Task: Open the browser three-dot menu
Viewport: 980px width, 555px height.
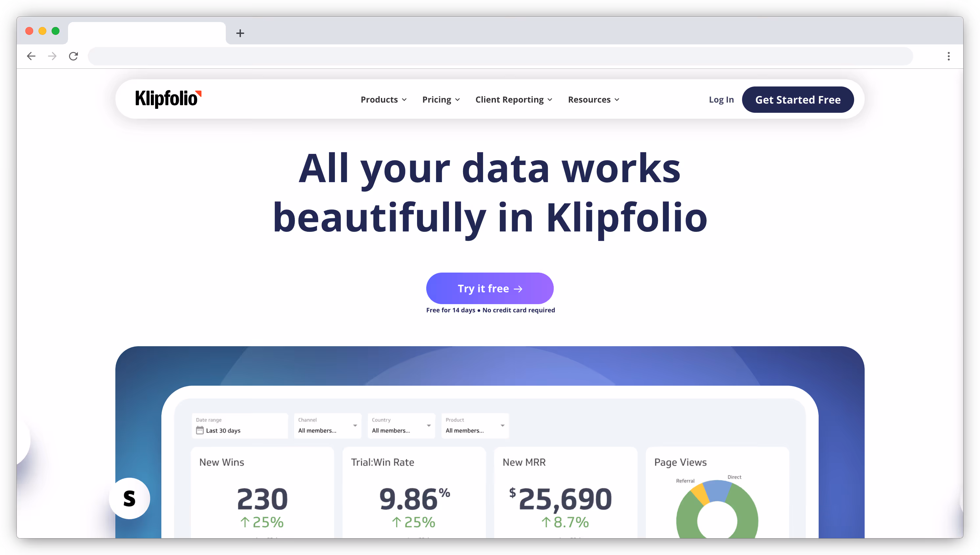Action: coord(948,56)
